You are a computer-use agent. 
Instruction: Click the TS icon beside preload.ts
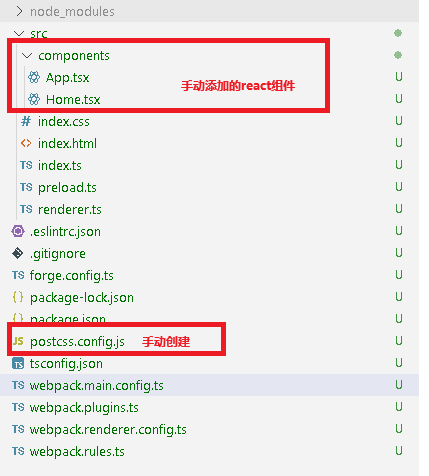coord(26,187)
